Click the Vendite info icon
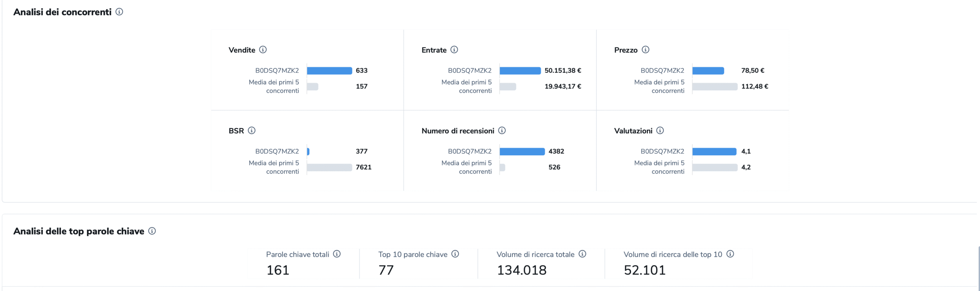980x291 pixels. tap(263, 50)
